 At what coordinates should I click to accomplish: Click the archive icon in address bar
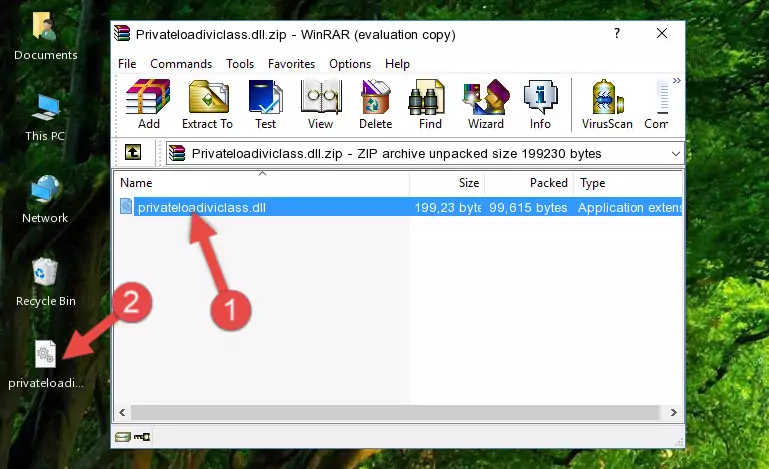[177, 154]
